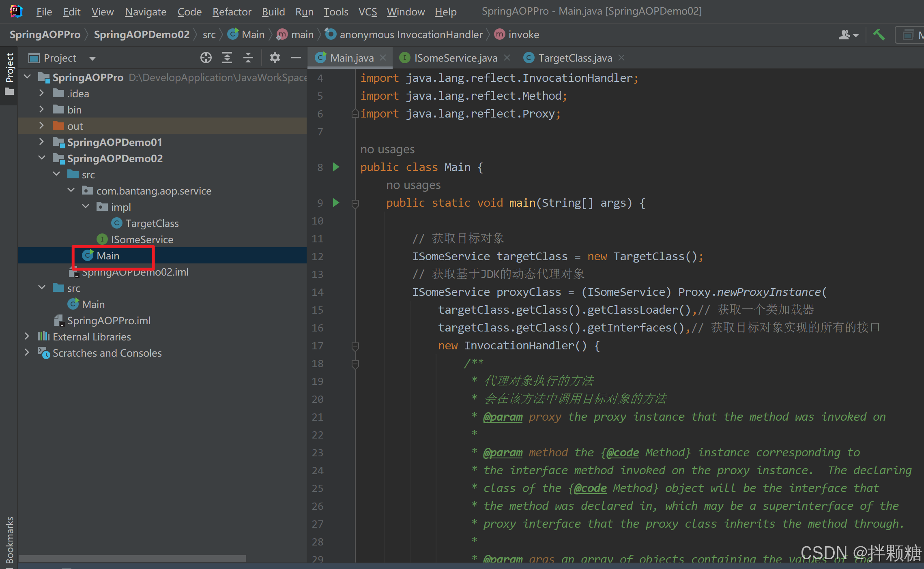Click the Expand All icon in Project panel
The width and height of the screenshot is (924, 569).
227,58
